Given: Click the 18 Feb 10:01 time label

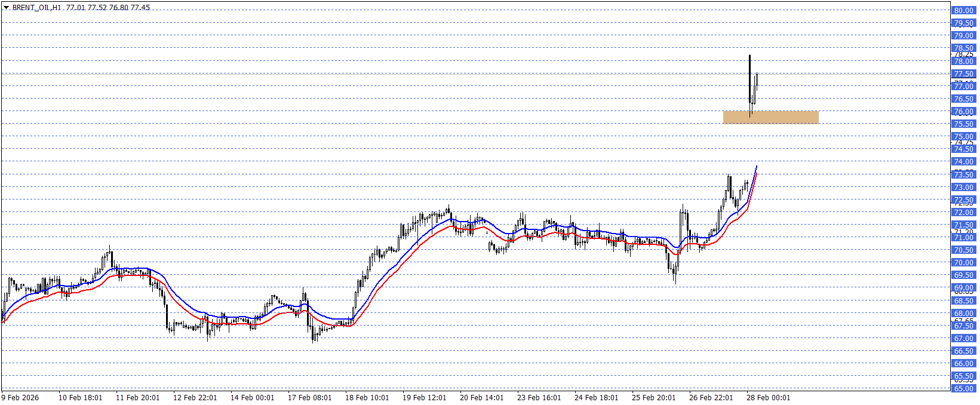Looking at the screenshot, I should 367,398.
